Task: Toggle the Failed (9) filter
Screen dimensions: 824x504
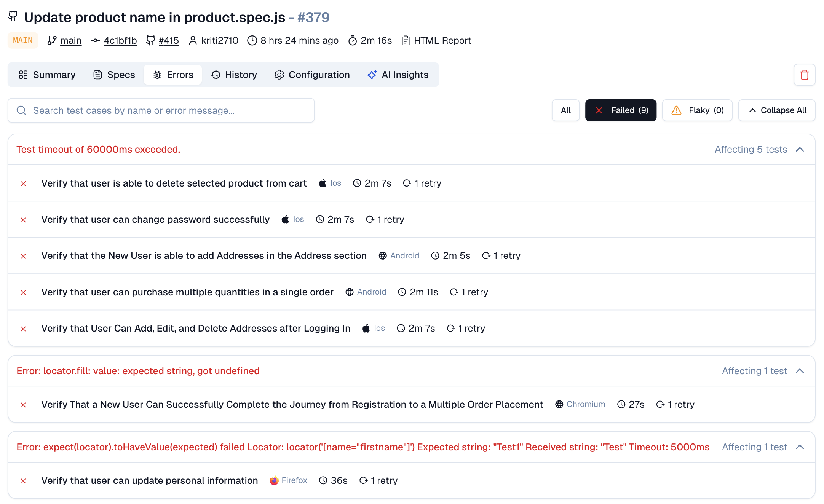Action: coord(621,110)
